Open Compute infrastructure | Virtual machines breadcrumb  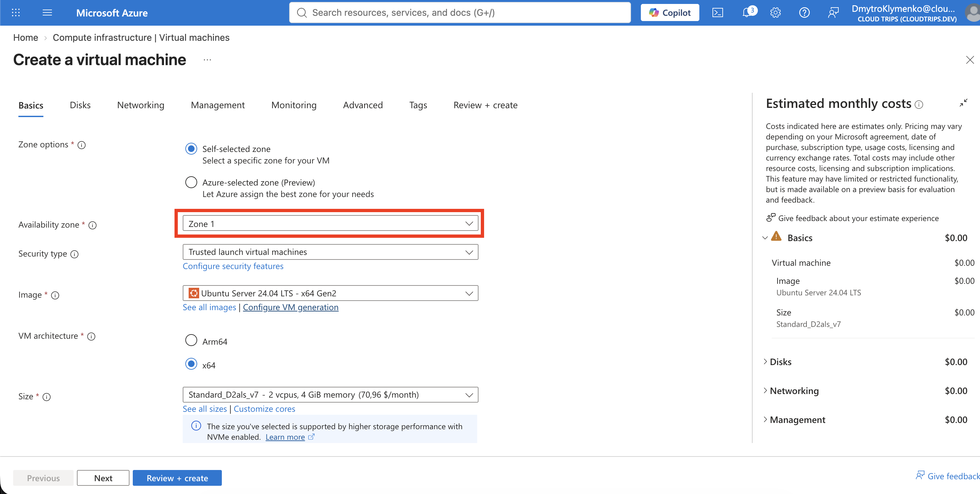(x=141, y=38)
